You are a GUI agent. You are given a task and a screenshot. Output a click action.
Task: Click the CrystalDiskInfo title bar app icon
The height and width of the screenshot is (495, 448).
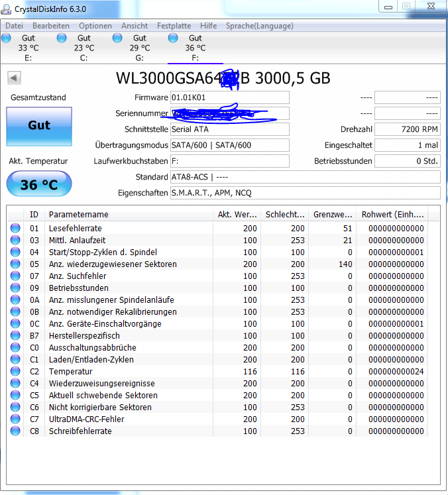[x=6, y=9]
